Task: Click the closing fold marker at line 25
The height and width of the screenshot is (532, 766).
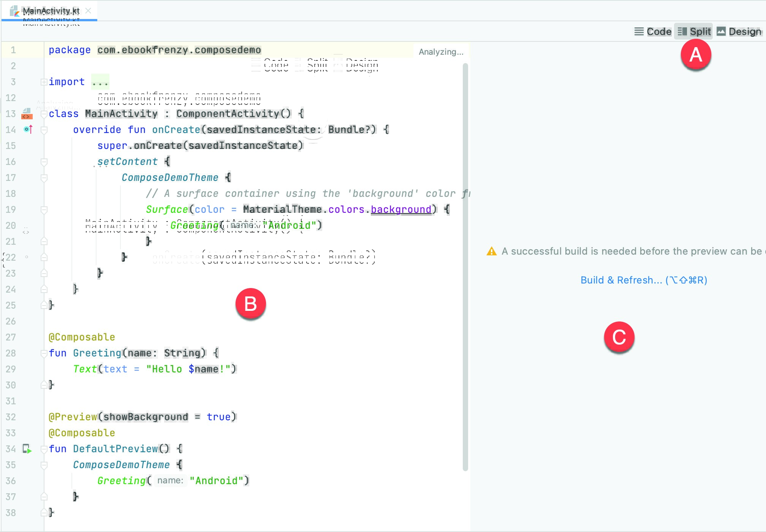Action: 44,305
